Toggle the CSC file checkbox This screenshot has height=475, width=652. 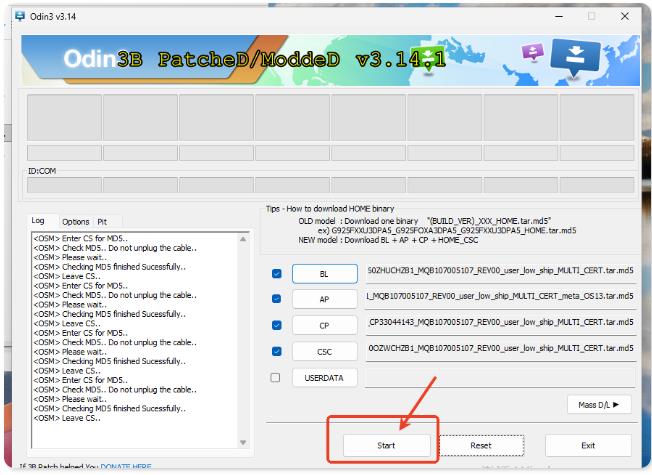point(277,351)
